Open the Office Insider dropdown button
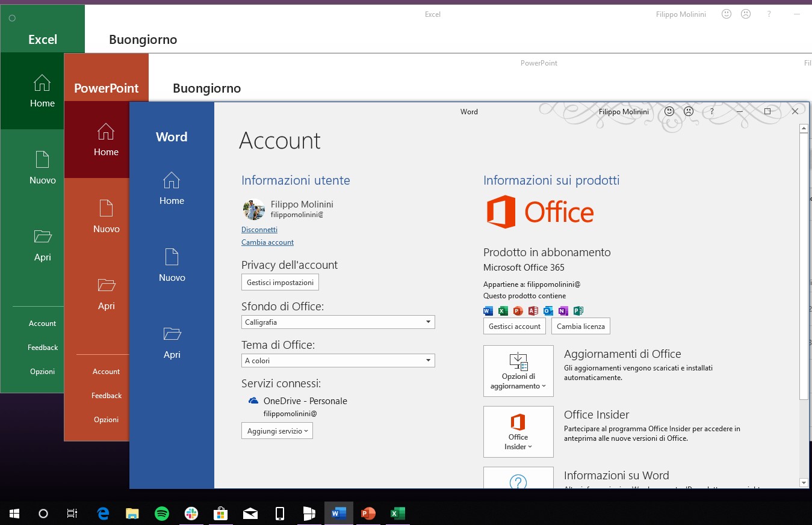This screenshot has width=812, height=525. pyautogui.click(x=518, y=432)
